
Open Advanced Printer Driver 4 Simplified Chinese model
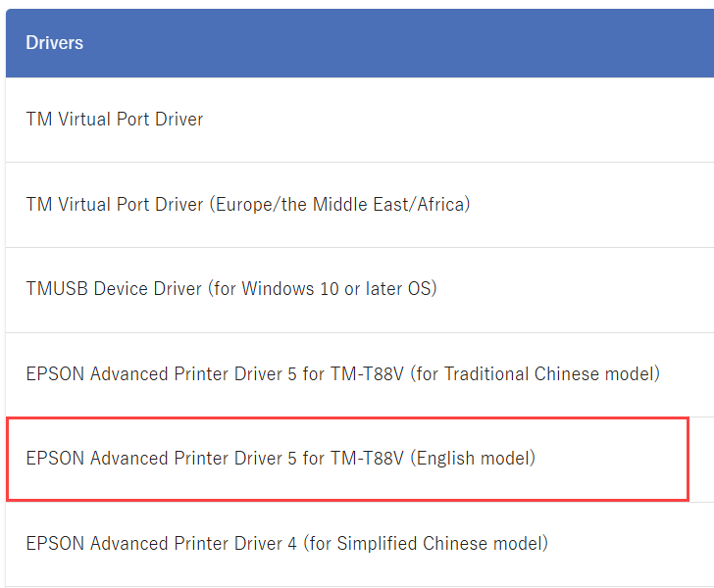coord(286,543)
